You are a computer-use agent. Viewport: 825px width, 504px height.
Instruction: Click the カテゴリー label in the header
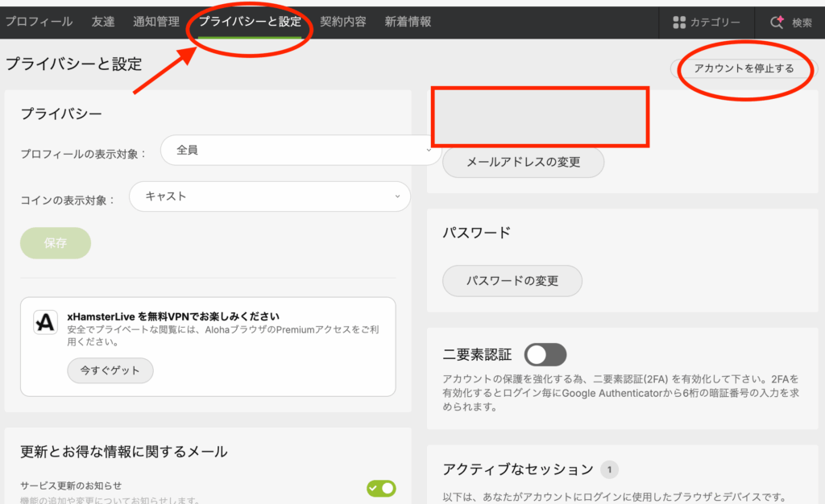click(715, 22)
